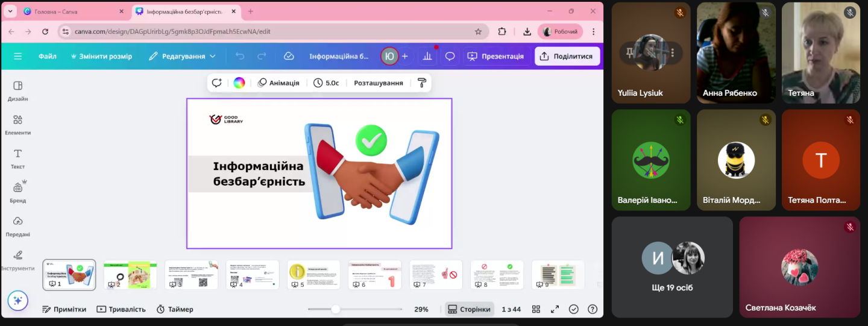868x326 pixels.
Task: Select slide thumbnail 1
Action: pyautogui.click(x=69, y=275)
